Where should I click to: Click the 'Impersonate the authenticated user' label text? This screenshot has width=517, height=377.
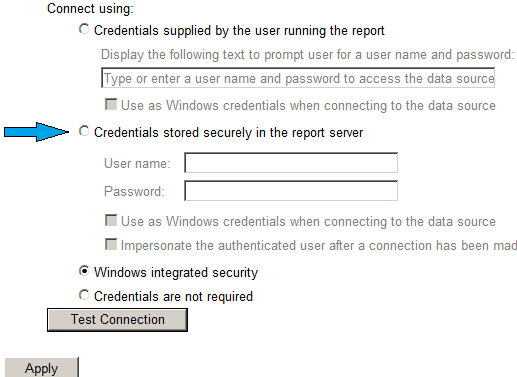(319, 245)
